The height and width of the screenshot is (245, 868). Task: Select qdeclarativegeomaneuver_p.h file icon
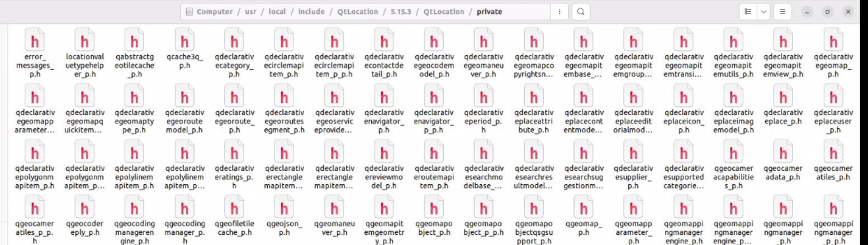pyautogui.click(x=483, y=40)
